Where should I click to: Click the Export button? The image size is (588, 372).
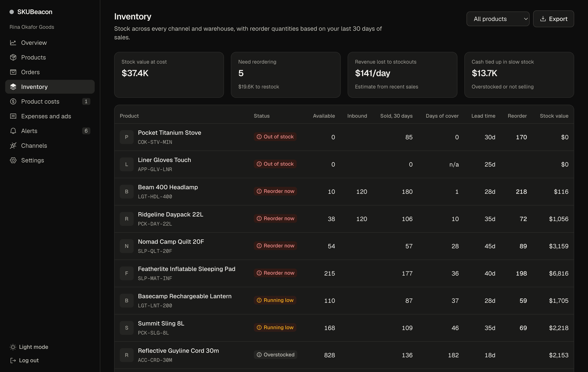coord(553,19)
